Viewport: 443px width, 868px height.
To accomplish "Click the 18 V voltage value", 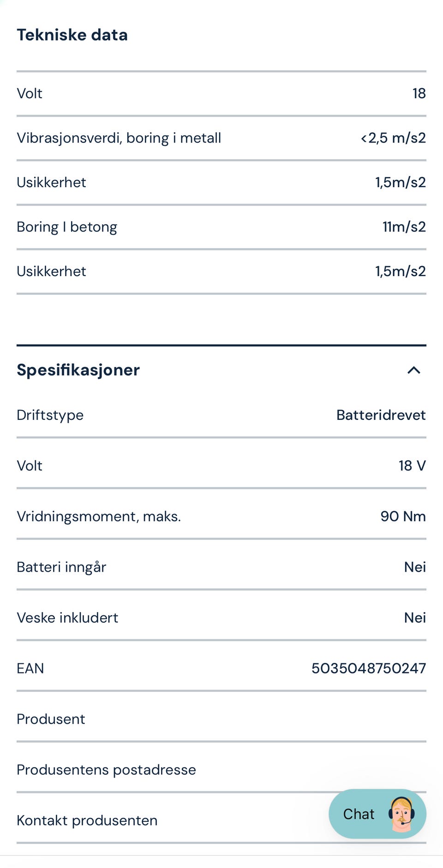I will coord(412,466).
